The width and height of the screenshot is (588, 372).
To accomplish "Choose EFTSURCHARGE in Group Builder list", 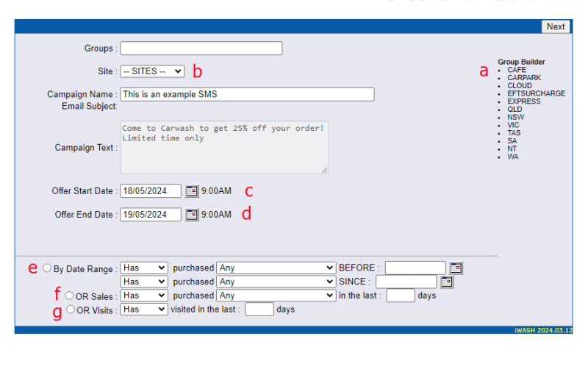I will point(536,93).
